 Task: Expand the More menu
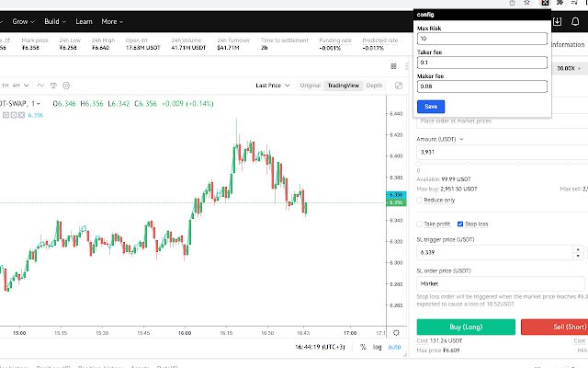tap(112, 21)
